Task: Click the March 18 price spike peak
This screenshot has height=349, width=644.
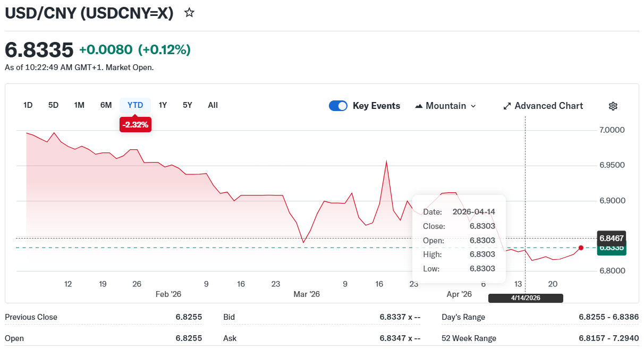Action: coord(386,161)
